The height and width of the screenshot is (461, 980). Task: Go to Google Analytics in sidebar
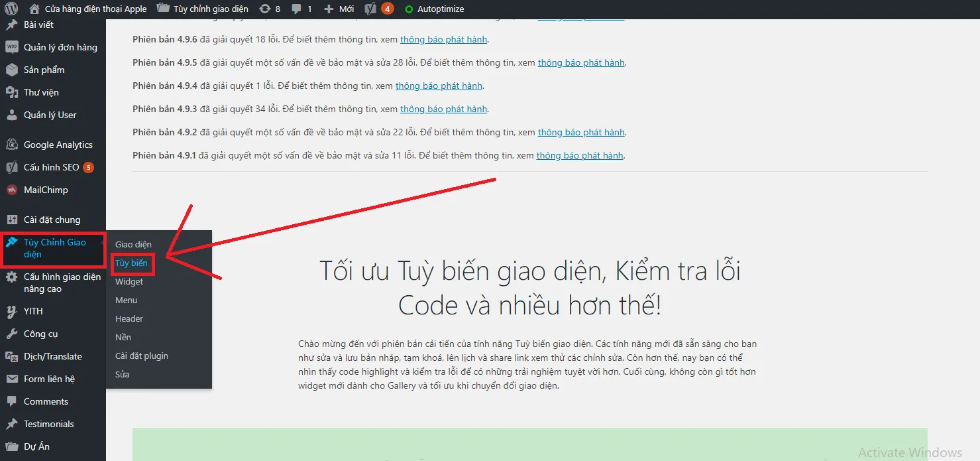pos(58,145)
